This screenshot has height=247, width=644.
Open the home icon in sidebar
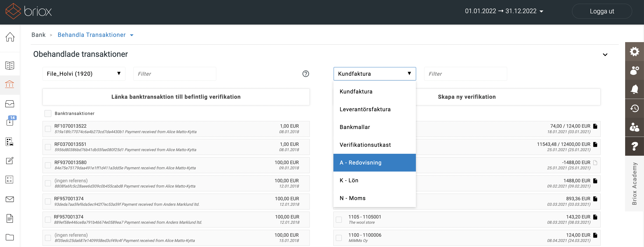pyautogui.click(x=10, y=37)
